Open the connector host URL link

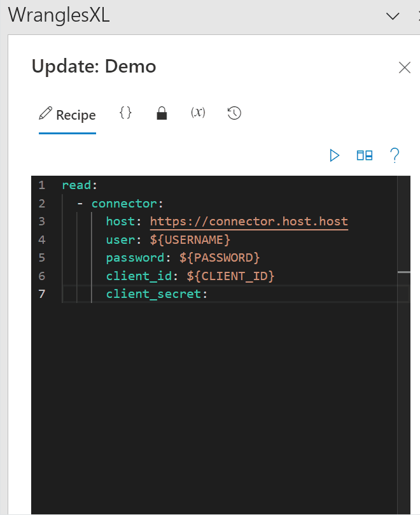click(x=249, y=222)
